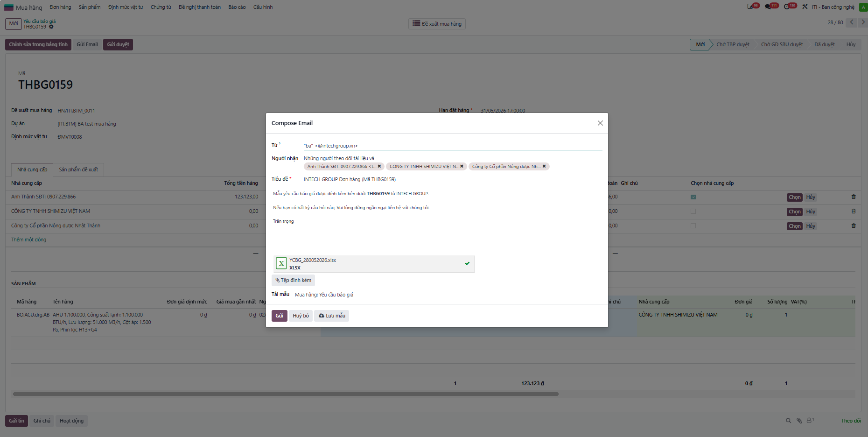Switch to the Sản phẩm đề xuất tab
Screen dimensions: 868x437
[78, 169]
